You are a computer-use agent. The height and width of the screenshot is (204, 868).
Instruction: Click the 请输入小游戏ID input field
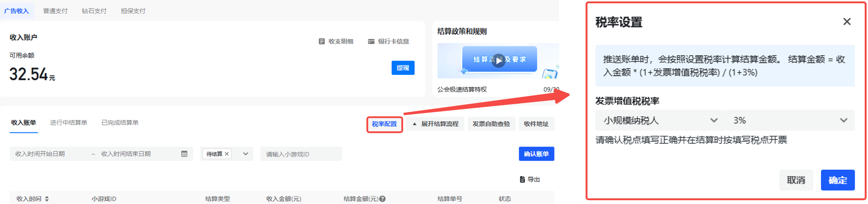pyautogui.click(x=301, y=154)
